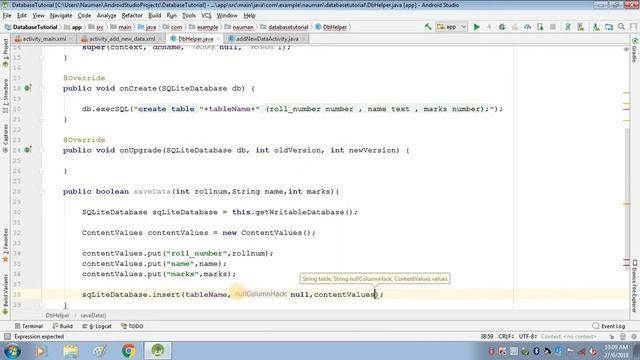Open the Help menu

[249, 16]
